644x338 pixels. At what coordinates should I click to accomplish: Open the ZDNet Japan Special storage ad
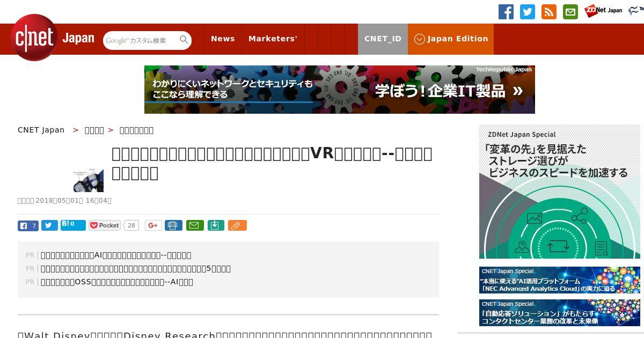560,192
